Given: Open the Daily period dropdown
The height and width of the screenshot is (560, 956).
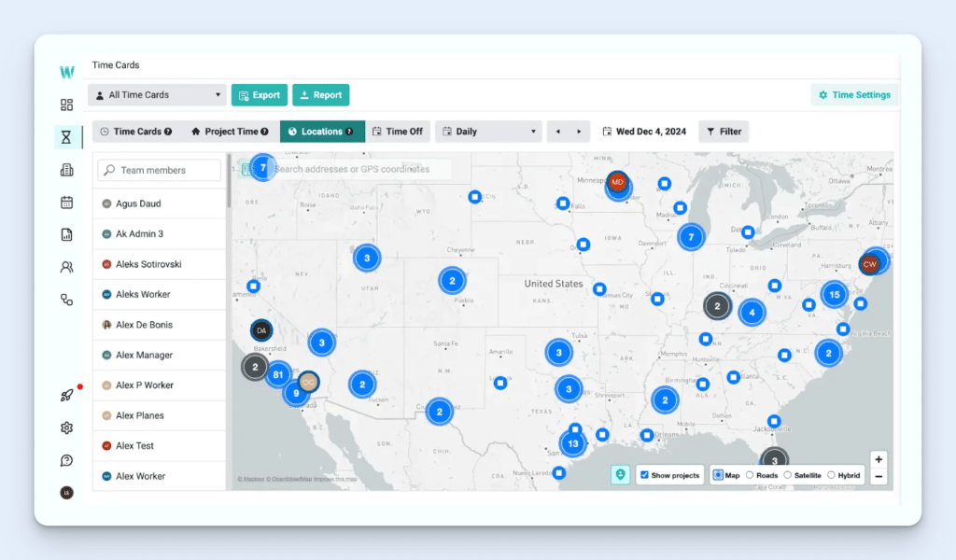Looking at the screenshot, I should (488, 132).
